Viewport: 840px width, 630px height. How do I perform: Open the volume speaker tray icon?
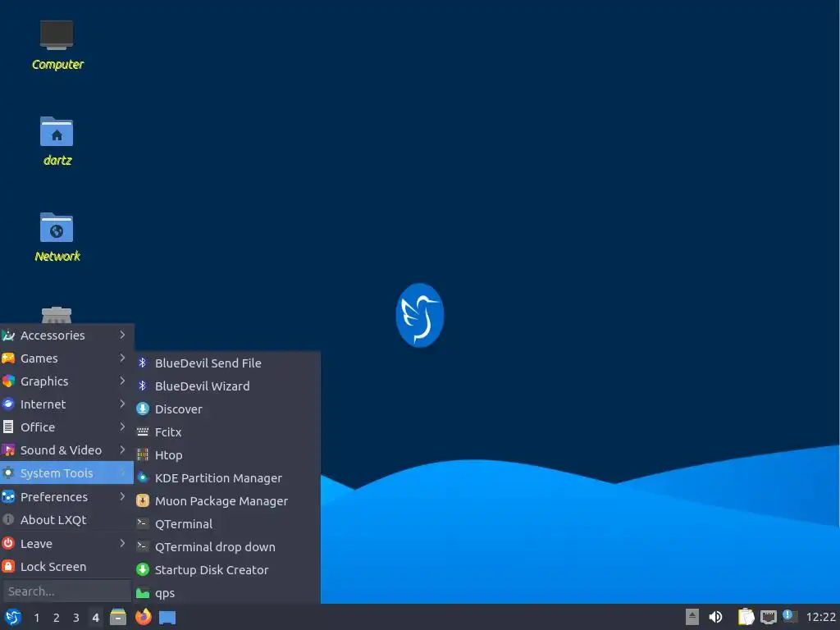pos(715,618)
